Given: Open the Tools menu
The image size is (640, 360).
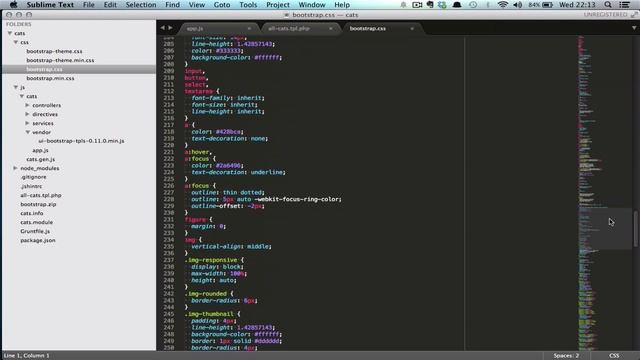Looking at the screenshot, I should click(x=248, y=5).
